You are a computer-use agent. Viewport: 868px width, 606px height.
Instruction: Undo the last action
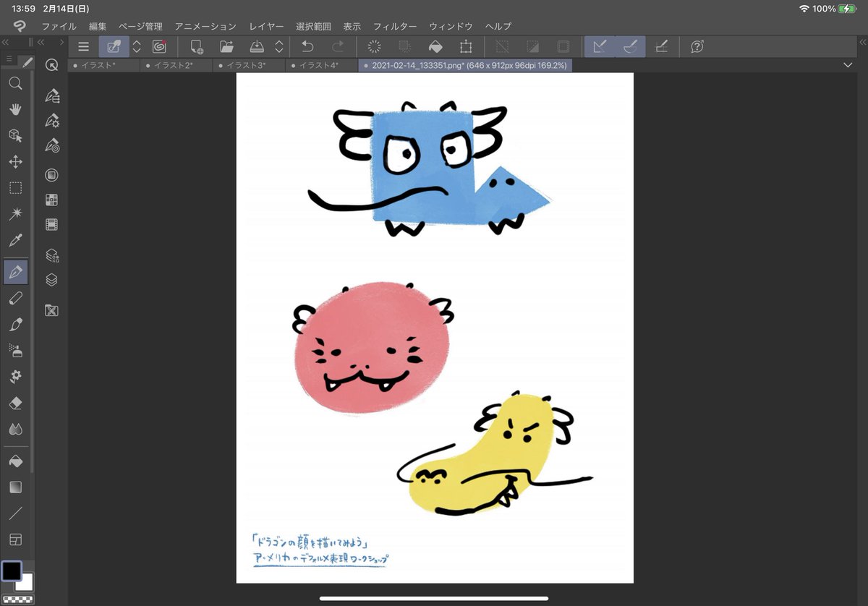pyautogui.click(x=307, y=46)
